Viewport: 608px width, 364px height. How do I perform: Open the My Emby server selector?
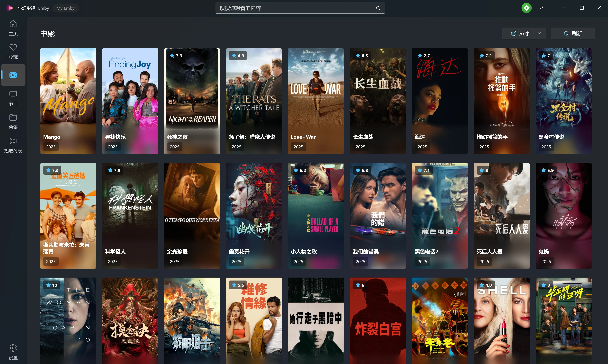point(65,8)
